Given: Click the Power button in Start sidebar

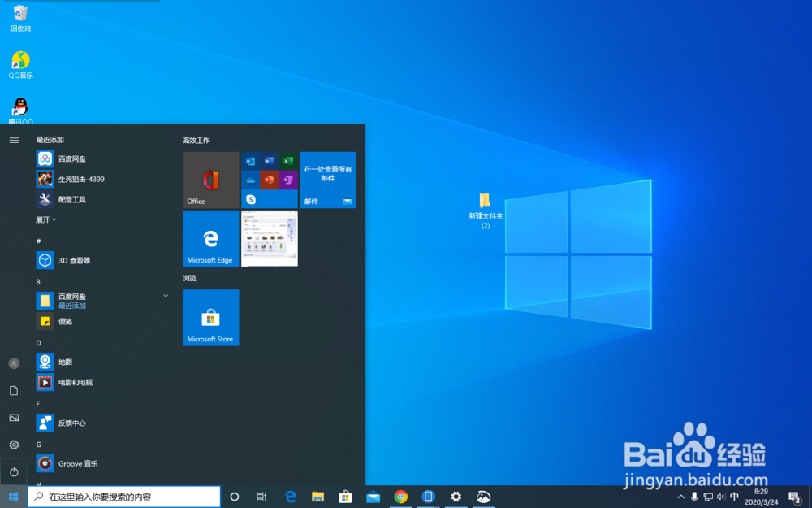Looking at the screenshot, I should pyautogui.click(x=14, y=471).
